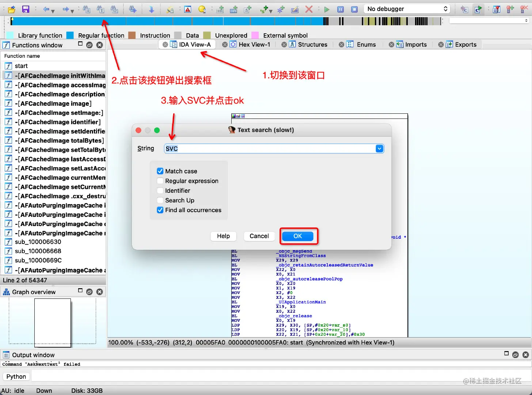
Task: Click the delete breakpoint icon
Action: click(524, 9)
